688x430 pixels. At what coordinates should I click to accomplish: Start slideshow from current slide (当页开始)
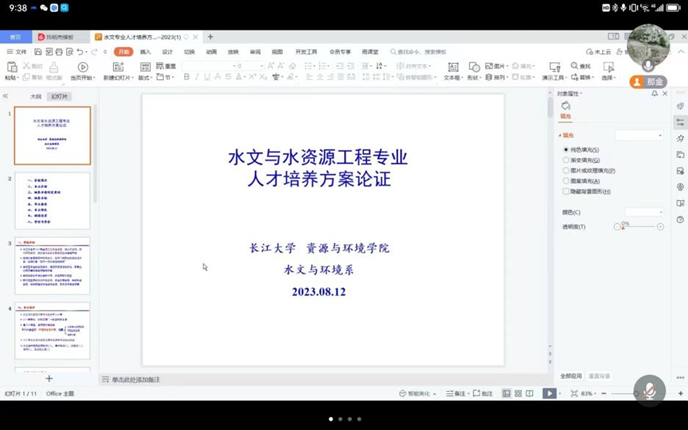[x=83, y=70]
